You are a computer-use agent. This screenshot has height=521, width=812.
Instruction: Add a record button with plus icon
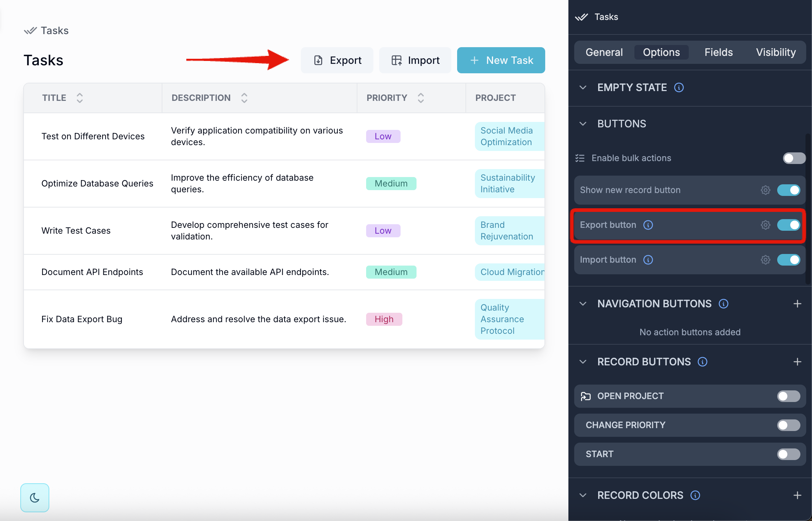click(x=797, y=362)
